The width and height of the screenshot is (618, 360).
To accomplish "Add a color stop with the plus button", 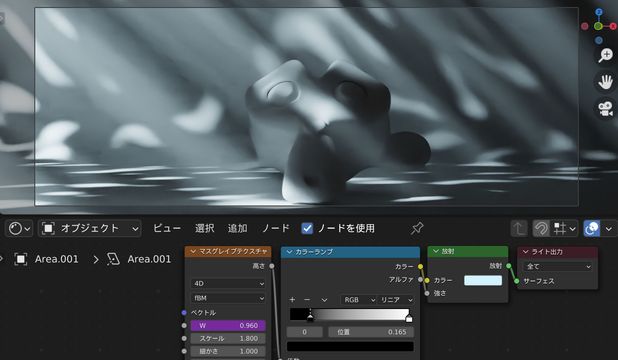I will pyautogui.click(x=292, y=300).
